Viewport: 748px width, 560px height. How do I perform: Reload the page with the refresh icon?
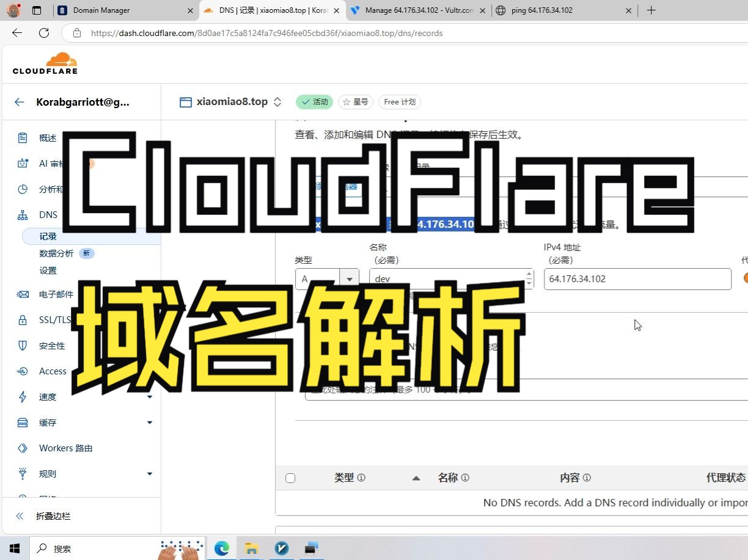pyautogui.click(x=44, y=33)
